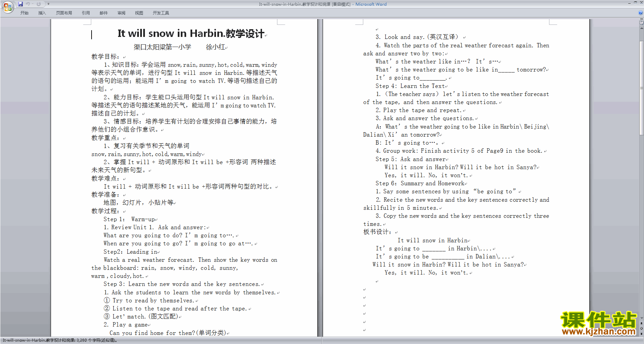Image resolution: width=644 pixels, height=344 pixels.
Task: Open Customize Quick Access Toolbar dropdown
Action: [x=48, y=4]
